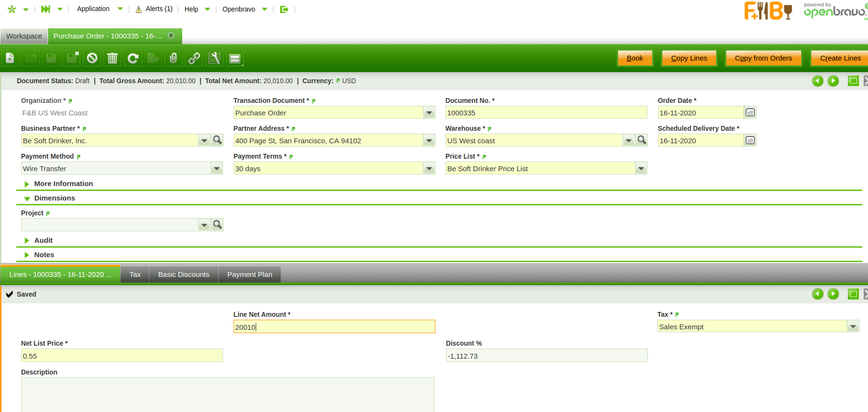This screenshot has height=412, width=868.
Task: Open the quick launch fast-forward menu
Action: point(46,9)
